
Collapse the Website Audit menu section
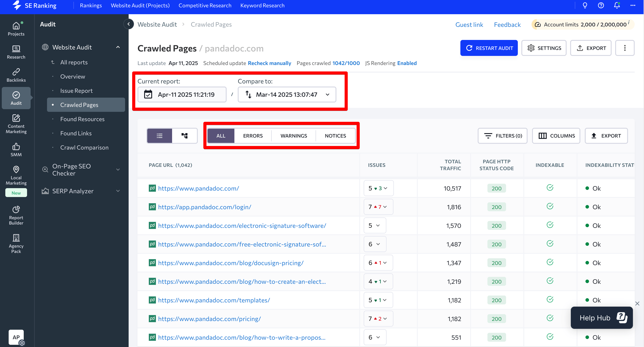(x=118, y=47)
